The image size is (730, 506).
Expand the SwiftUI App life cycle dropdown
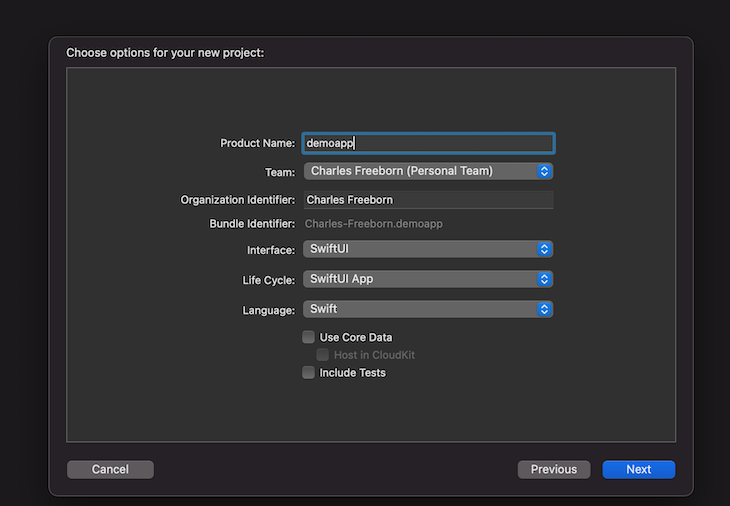click(x=428, y=279)
